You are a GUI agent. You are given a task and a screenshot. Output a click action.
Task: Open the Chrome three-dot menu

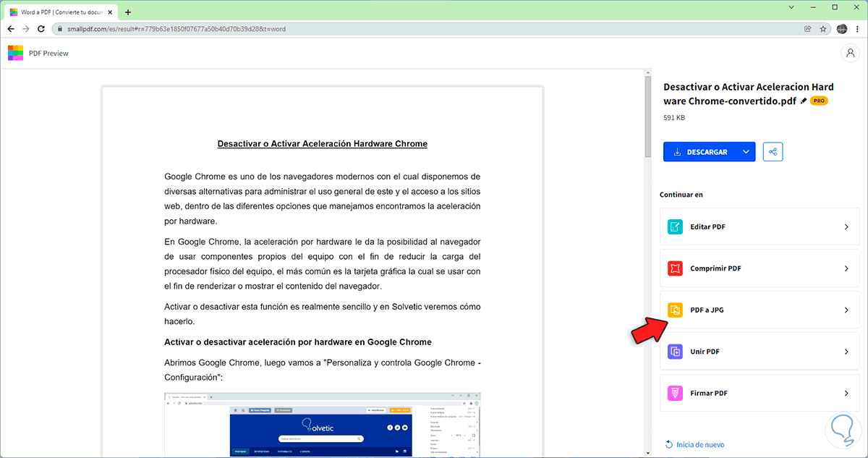tap(857, 29)
